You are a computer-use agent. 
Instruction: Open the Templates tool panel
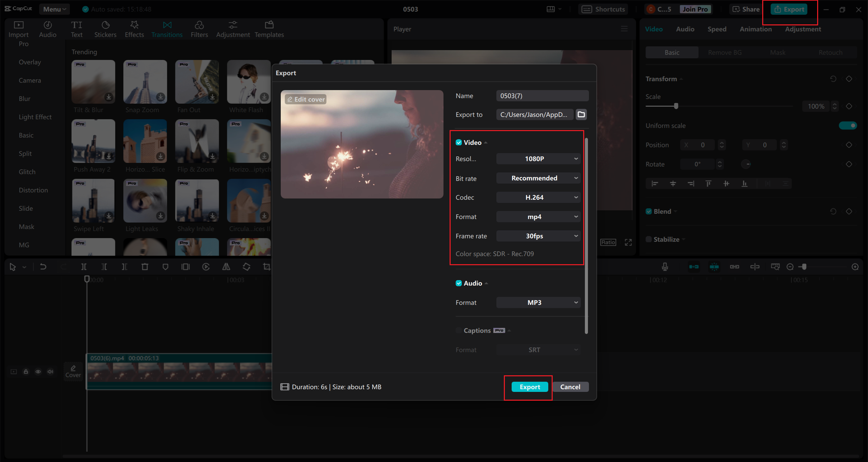coord(269,28)
